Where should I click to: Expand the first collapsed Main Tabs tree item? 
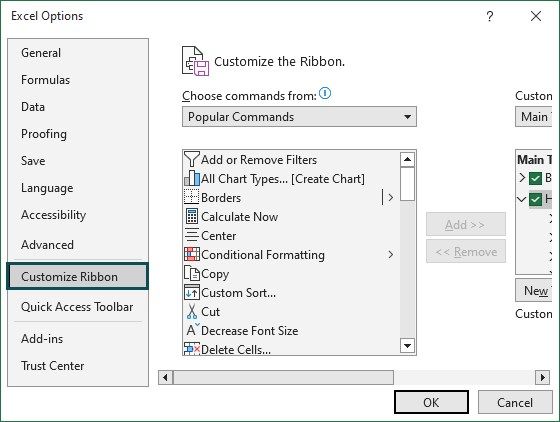pos(522,177)
